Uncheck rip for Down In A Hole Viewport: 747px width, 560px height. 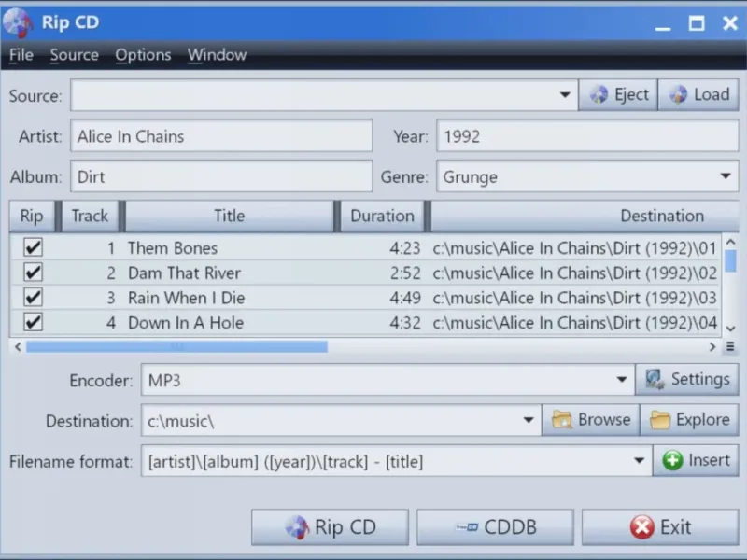coord(33,322)
